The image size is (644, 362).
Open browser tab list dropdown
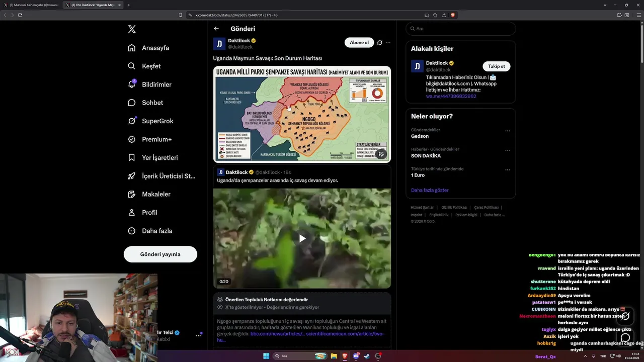click(605, 5)
